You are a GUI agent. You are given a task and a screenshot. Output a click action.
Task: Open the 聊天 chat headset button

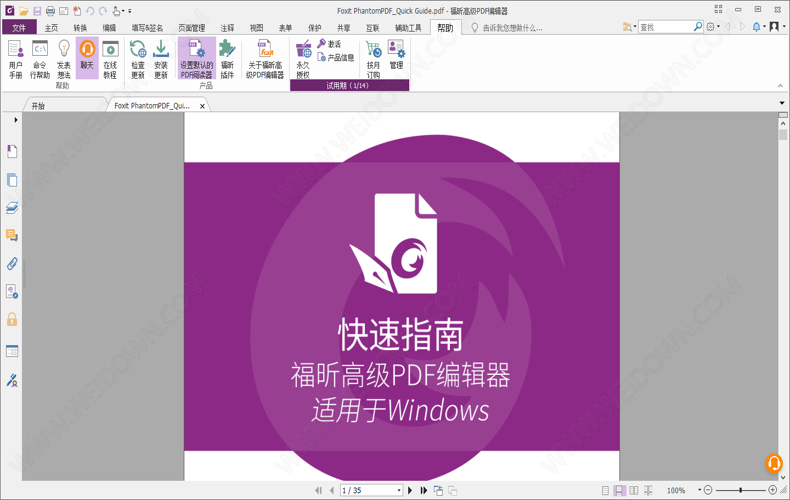[87, 57]
